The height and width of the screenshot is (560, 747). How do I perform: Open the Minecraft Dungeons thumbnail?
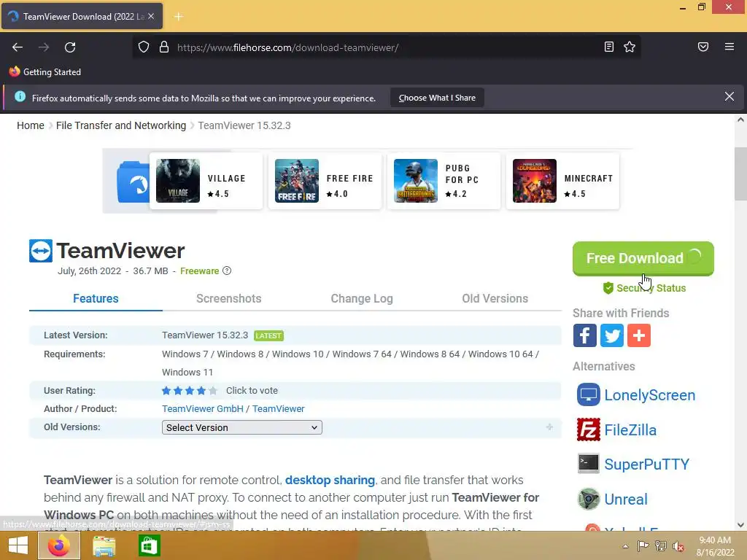click(x=535, y=181)
